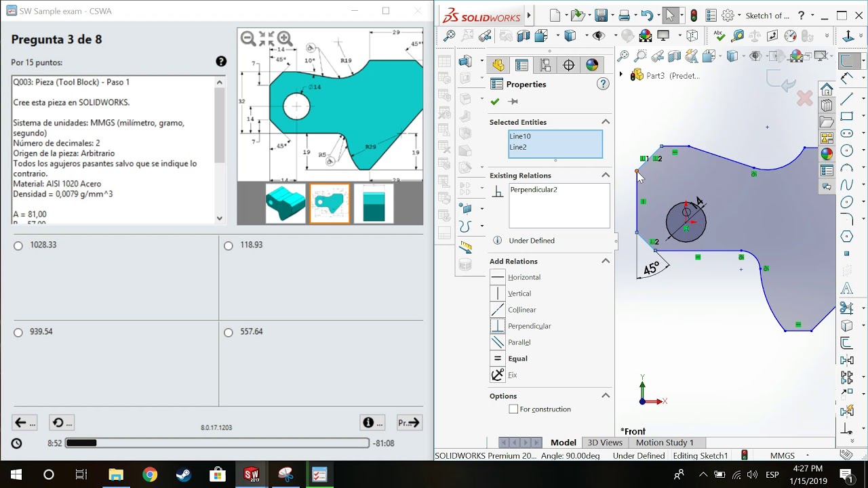
Task: Collapse the Options section
Action: point(606,396)
